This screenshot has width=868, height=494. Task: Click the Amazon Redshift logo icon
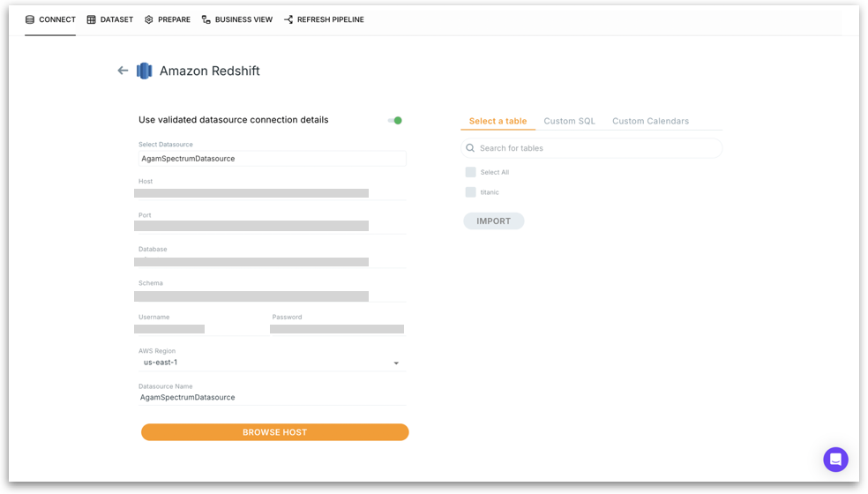145,71
